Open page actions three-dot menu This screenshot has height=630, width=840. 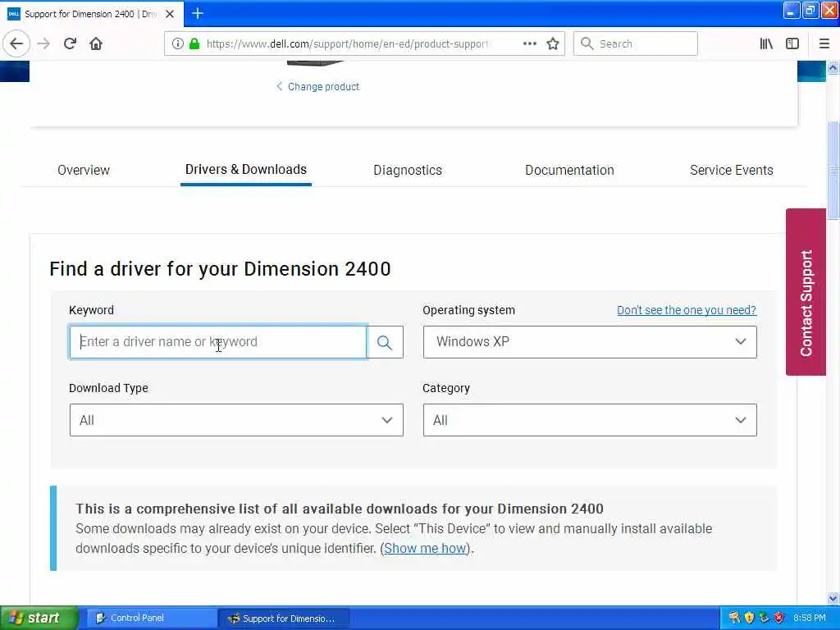[x=529, y=43]
